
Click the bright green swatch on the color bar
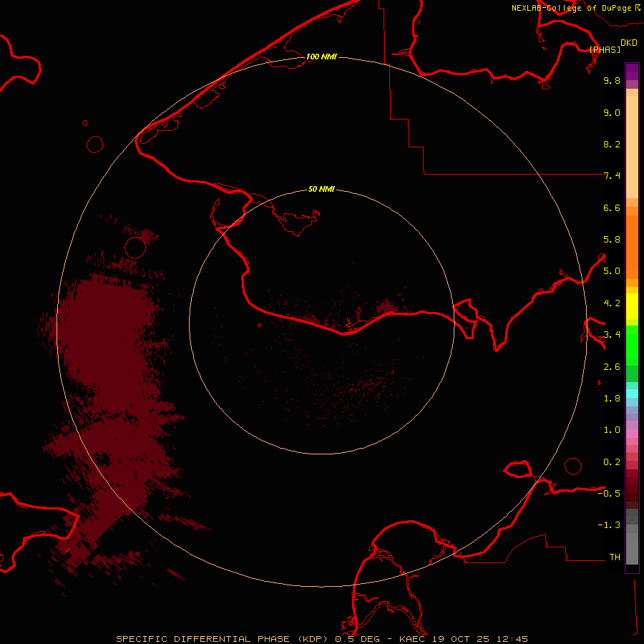(632, 345)
